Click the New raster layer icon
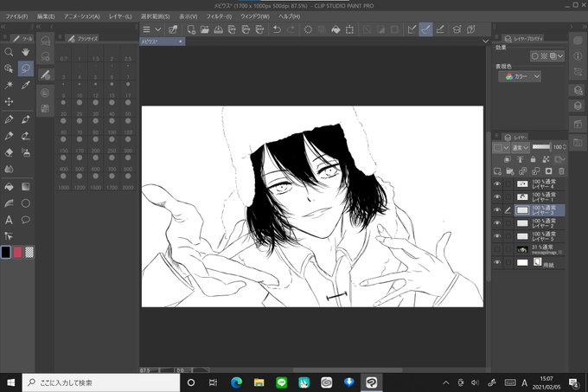This screenshot has width=588, height=392. pyautogui.click(x=497, y=171)
